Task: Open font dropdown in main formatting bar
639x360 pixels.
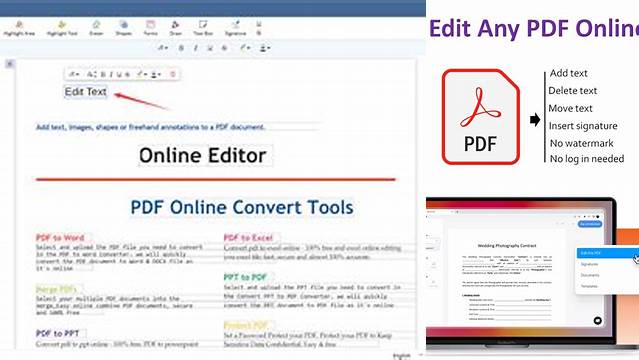Action: (x=163, y=48)
